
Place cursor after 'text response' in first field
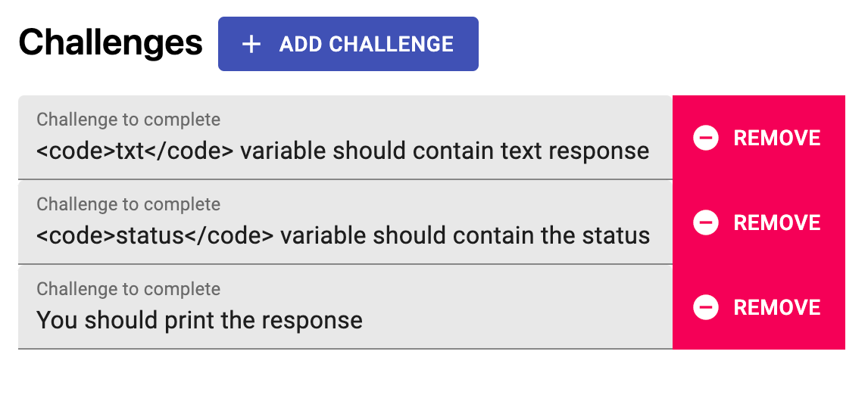pyautogui.click(x=651, y=151)
